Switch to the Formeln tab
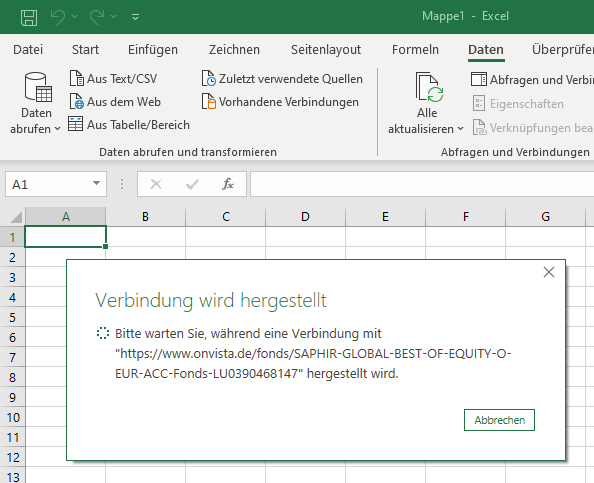The image size is (594, 483). [x=415, y=50]
